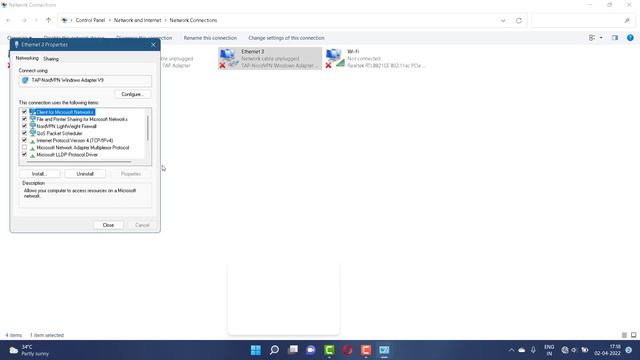Open the change view icon
Screen dimensions: 640x360
point(592,38)
